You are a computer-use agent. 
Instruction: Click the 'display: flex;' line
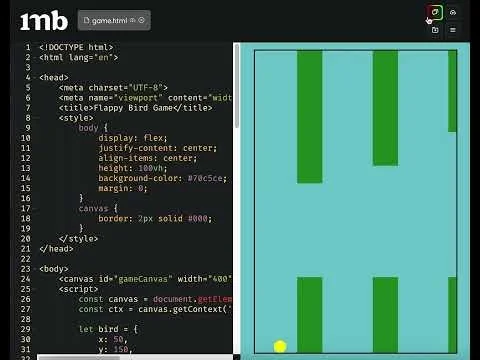[x=133, y=138]
